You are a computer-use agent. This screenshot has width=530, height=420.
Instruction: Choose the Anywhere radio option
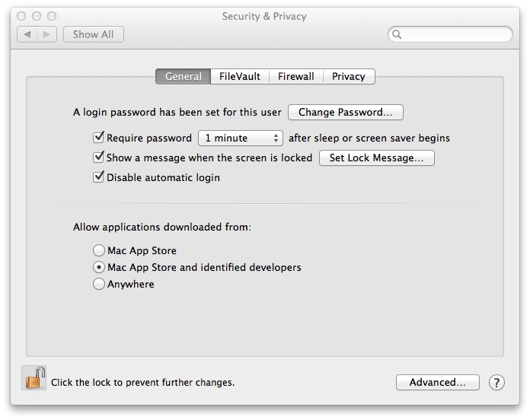point(99,284)
